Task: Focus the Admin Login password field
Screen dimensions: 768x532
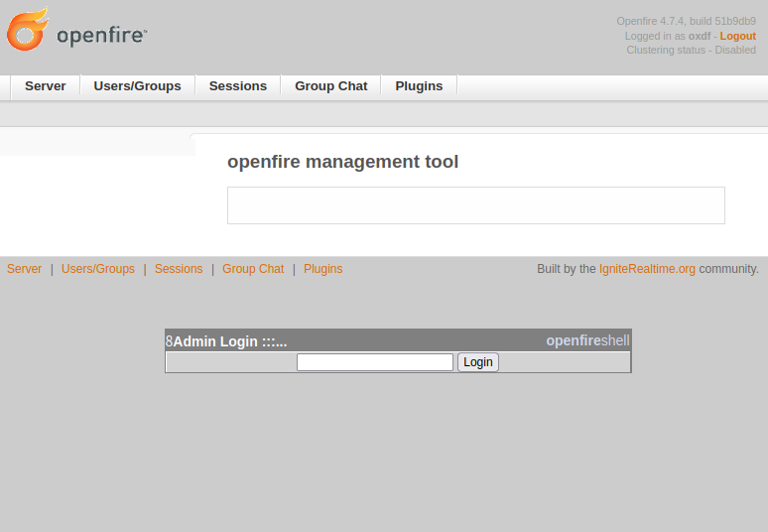Action: (374, 362)
